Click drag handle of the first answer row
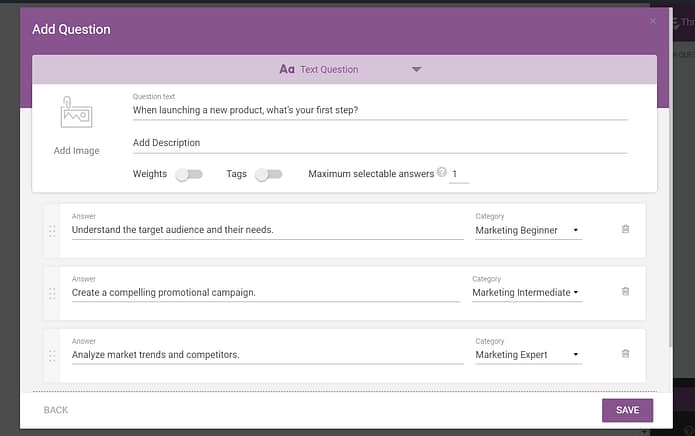The height and width of the screenshot is (436, 695). [52, 231]
